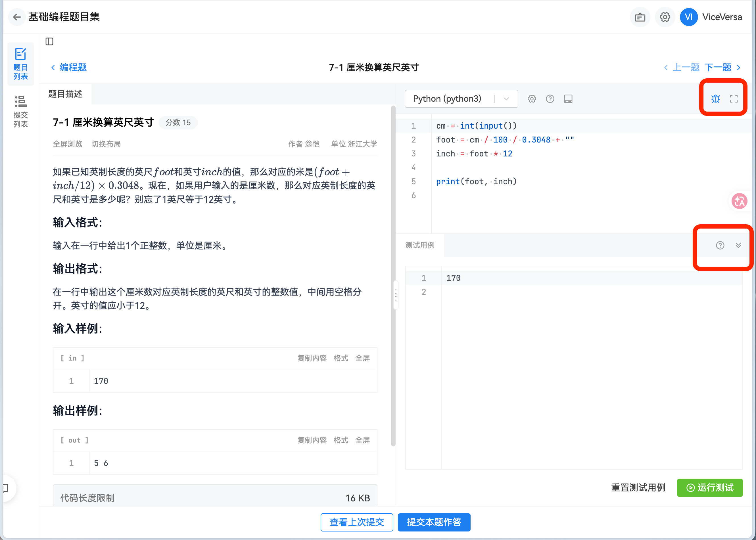The width and height of the screenshot is (756, 540).
Task: Go back to 编程题 list
Action: pos(69,68)
